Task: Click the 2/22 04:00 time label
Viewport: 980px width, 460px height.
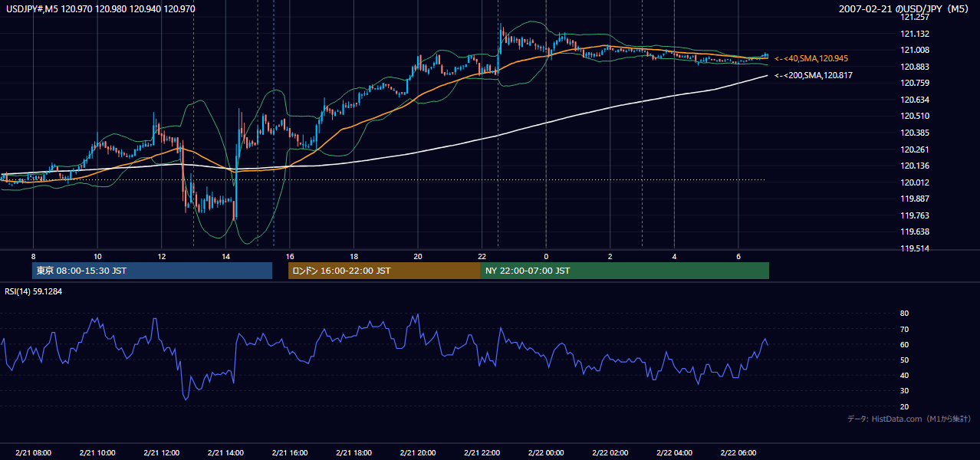Action: (x=673, y=453)
